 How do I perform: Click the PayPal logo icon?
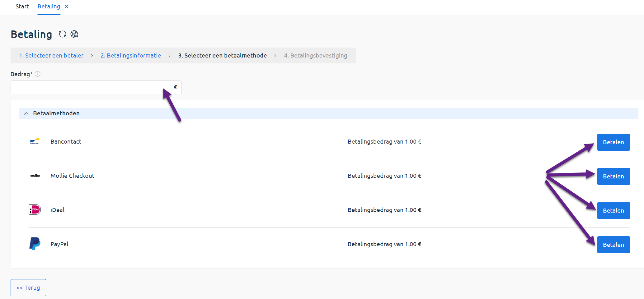click(x=34, y=244)
